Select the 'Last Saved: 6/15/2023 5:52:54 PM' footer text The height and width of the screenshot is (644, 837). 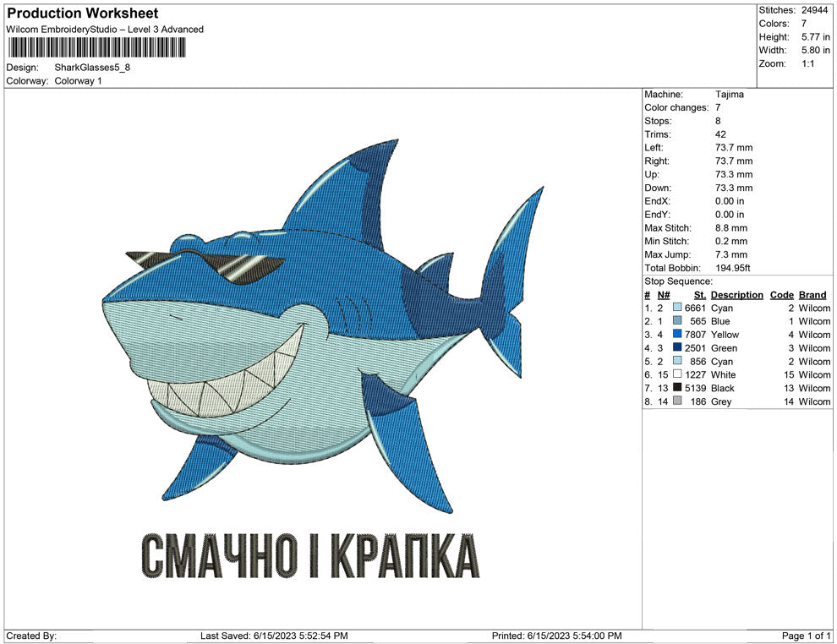pyautogui.click(x=274, y=636)
